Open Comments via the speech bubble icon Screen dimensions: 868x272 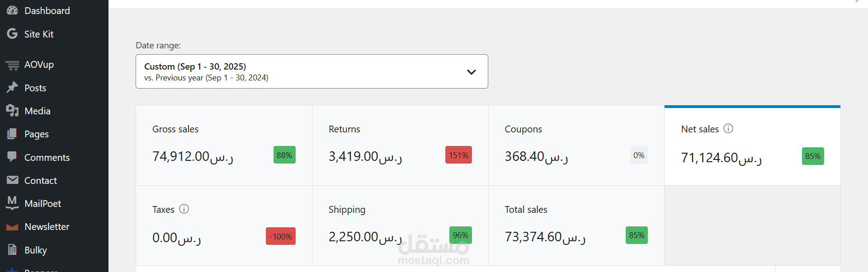12,157
